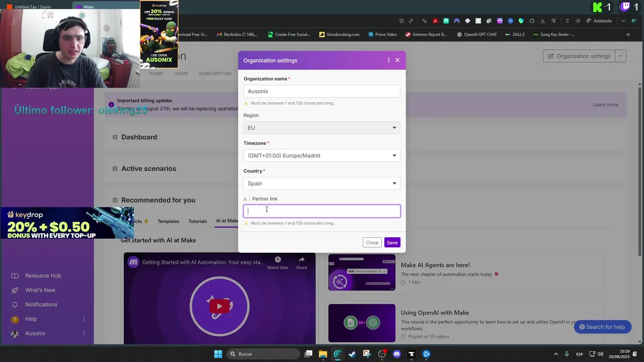The height and width of the screenshot is (362, 644).
Task: Open the Extreme Report B... bookmark
Action: [426, 35]
